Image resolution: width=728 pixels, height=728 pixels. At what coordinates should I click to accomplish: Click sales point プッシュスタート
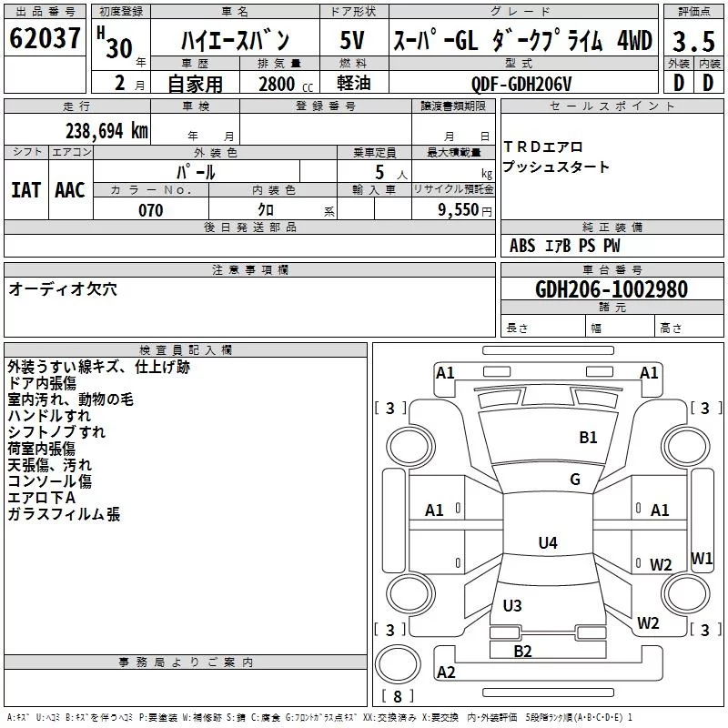pos(556,167)
